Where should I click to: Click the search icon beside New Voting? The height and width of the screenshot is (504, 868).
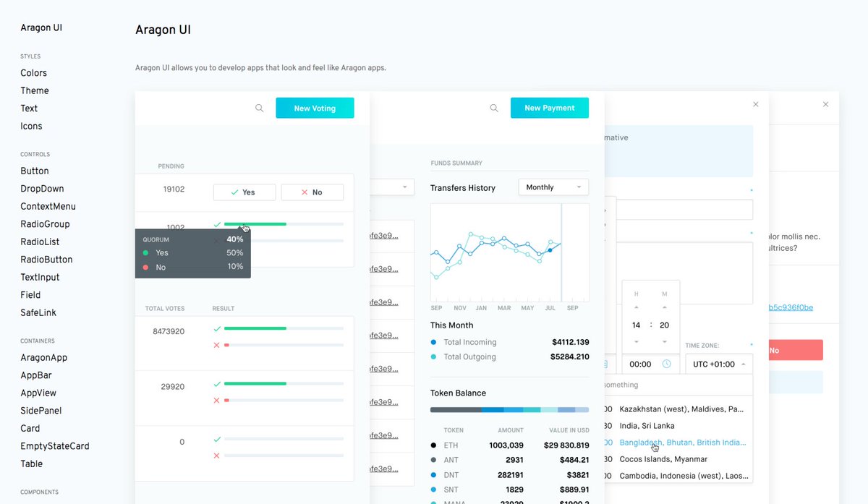pyautogui.click(x=260, y=108)
